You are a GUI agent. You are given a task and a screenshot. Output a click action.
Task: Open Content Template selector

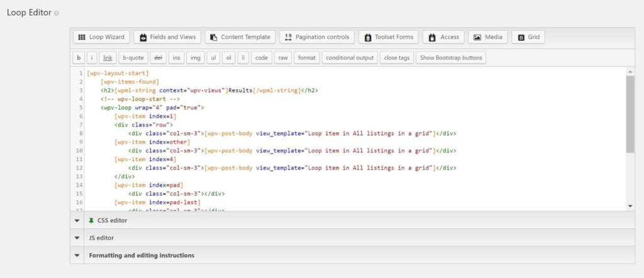click(240, 37)
